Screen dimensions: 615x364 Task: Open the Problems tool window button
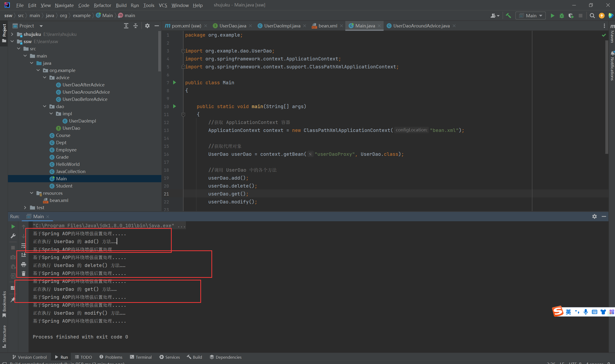click(x=111, y=357)
